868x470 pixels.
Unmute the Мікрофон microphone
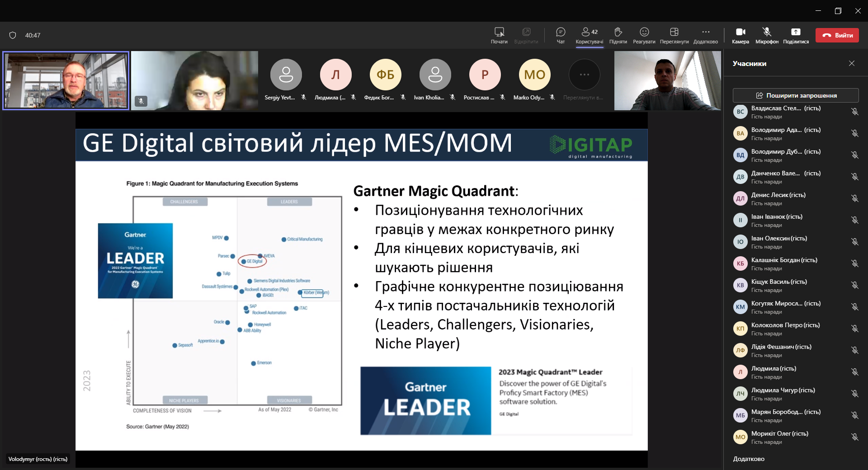(767, 35)
